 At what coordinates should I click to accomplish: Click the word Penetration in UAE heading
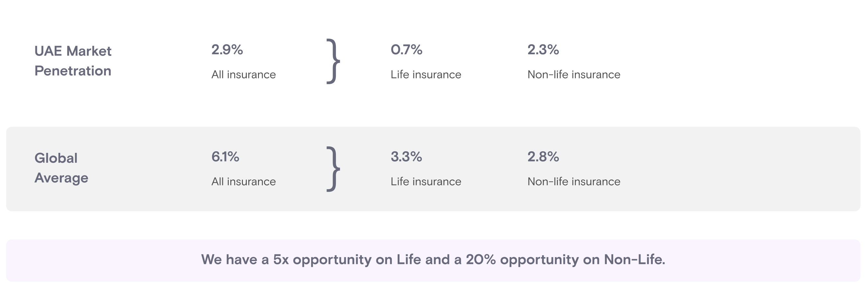coord(73,71)
